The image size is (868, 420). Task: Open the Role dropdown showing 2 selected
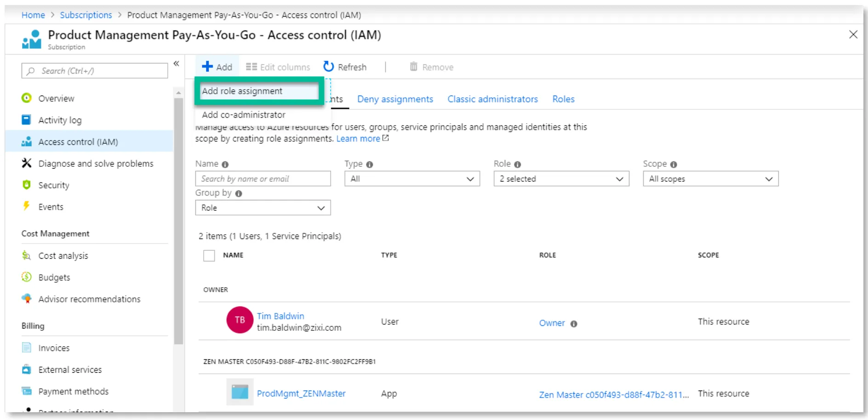(x=561, y=179)
